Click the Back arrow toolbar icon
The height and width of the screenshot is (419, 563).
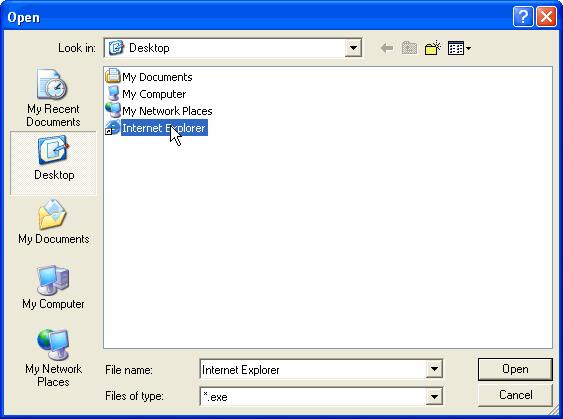coord(387,48)
